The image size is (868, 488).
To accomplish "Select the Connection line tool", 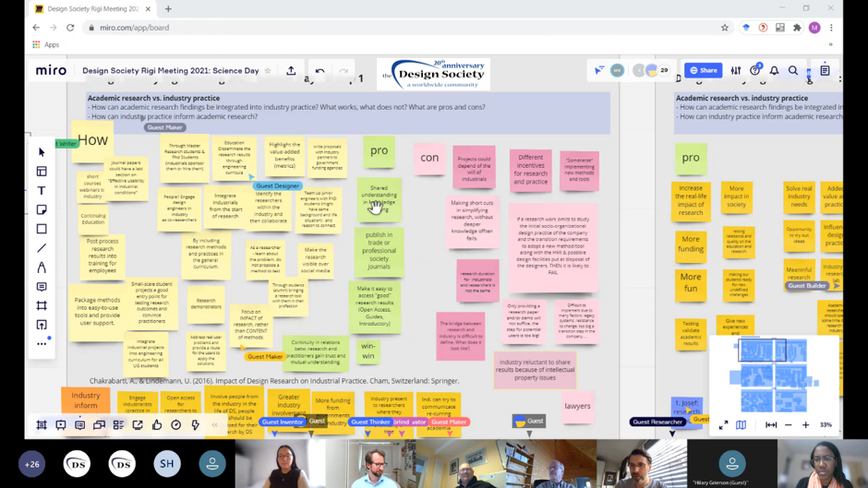I will click(x=42, y=248).
